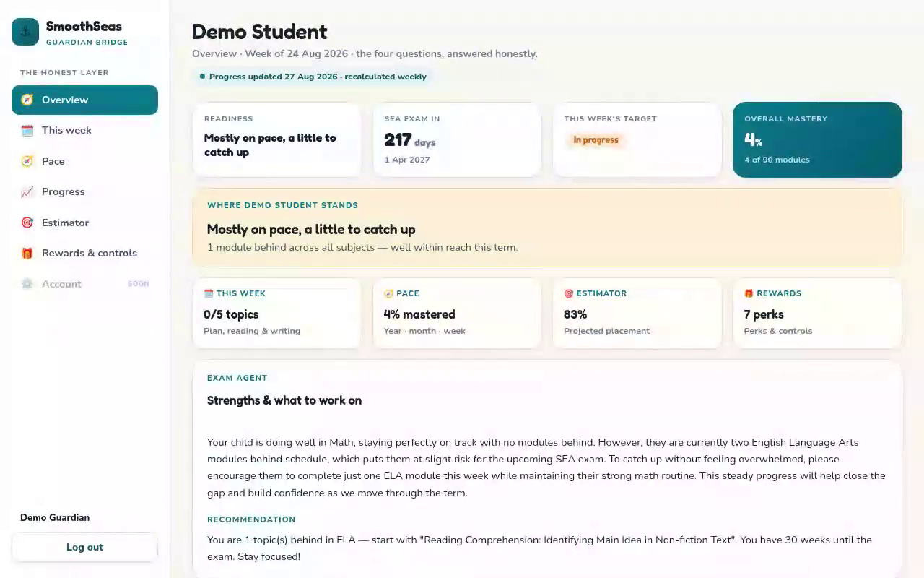Open the This Week 0/5 topics card
The height and width of the screenshot is (578, 924).
tap(276, 313)
